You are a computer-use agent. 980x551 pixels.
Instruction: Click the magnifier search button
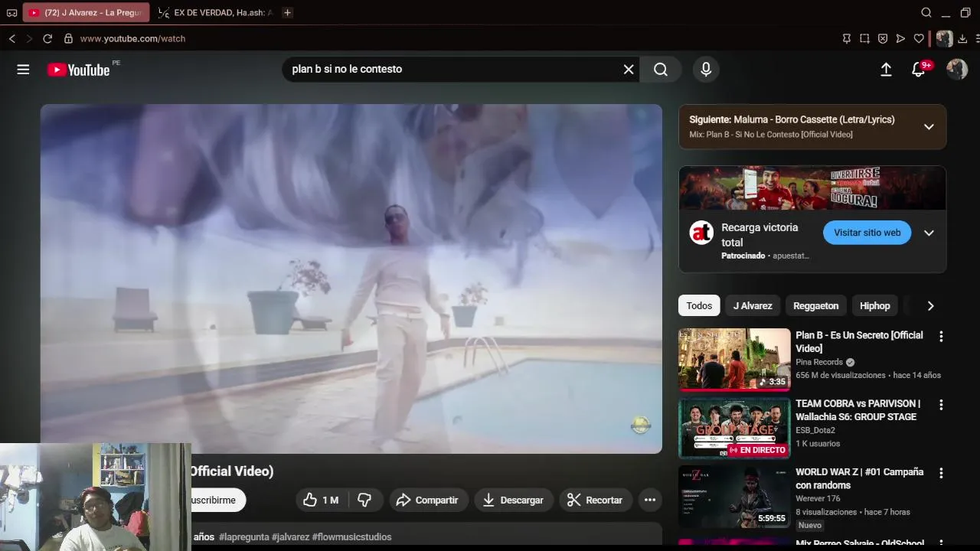click(661, 70)
